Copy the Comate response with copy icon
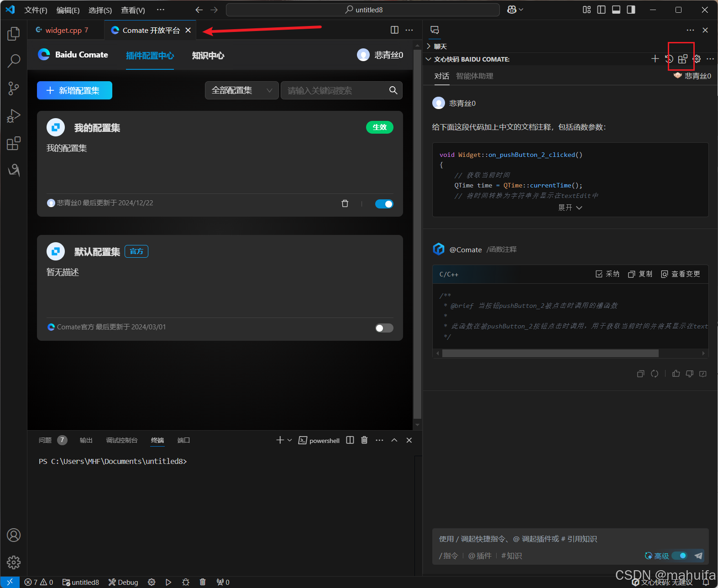The height and width of the screenshot is (588, 718). tap(641, 374)
